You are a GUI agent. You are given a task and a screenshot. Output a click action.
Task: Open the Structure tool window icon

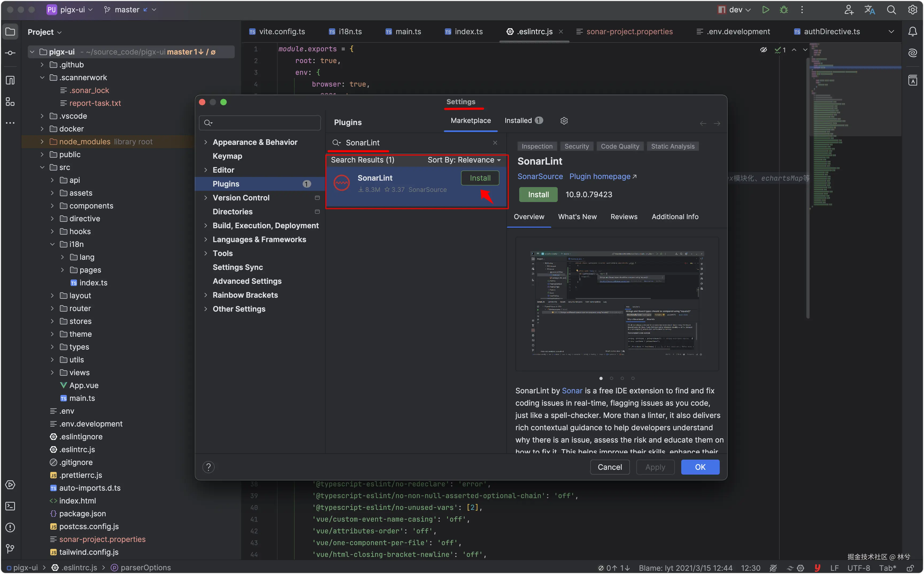tap(10, 102)
